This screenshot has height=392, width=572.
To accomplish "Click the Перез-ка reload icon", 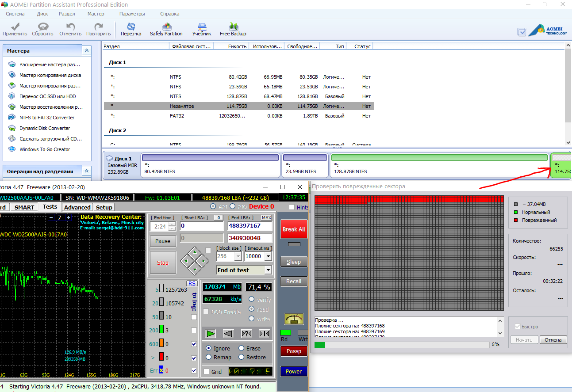I will point(131,27).
